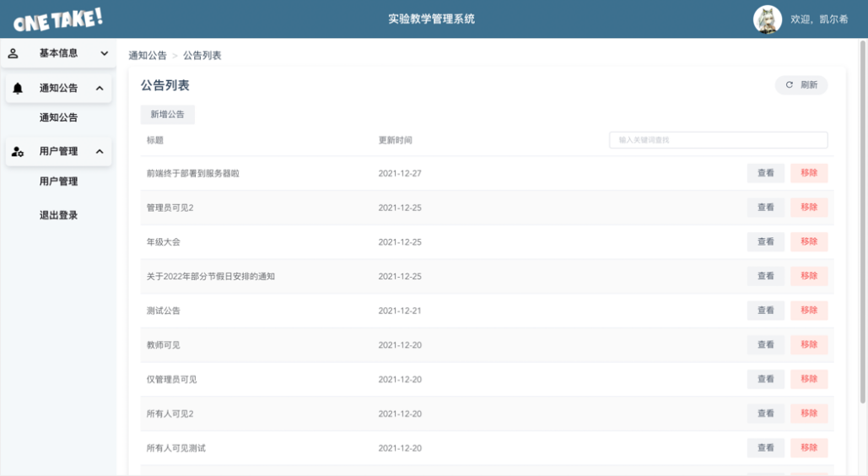This screenshot has height=476, width=868.
Task: Click the user-gear icon for 用户管理
Action: [x=18, y=151]
